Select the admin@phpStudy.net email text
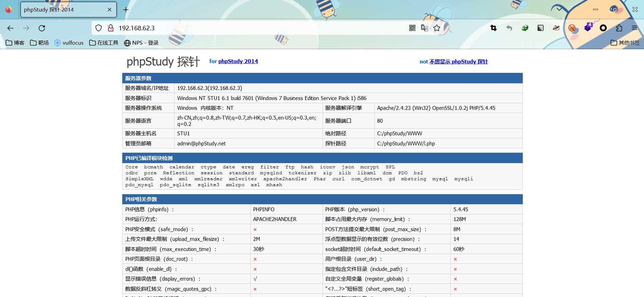The width and height of the screenshot is (644, 297). pos(201,144)
